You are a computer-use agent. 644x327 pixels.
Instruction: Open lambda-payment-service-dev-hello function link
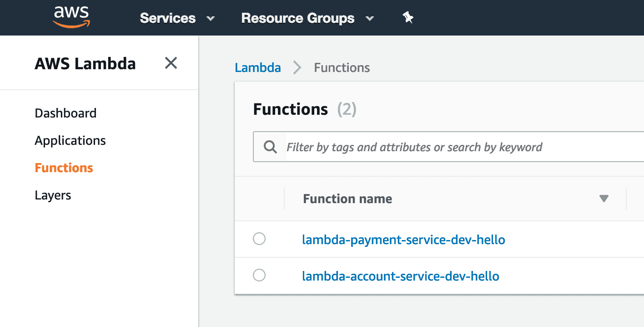point(403,240)
